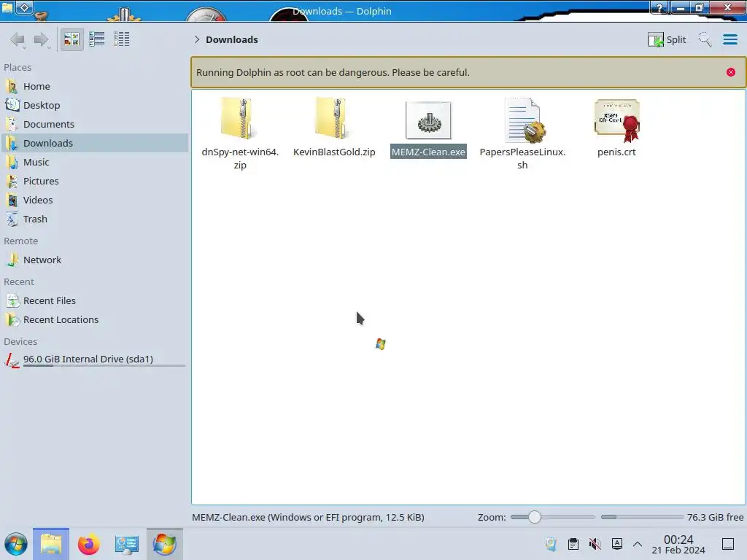
Task: Adjust the Zoom slider handle
Action: (535, 517)
